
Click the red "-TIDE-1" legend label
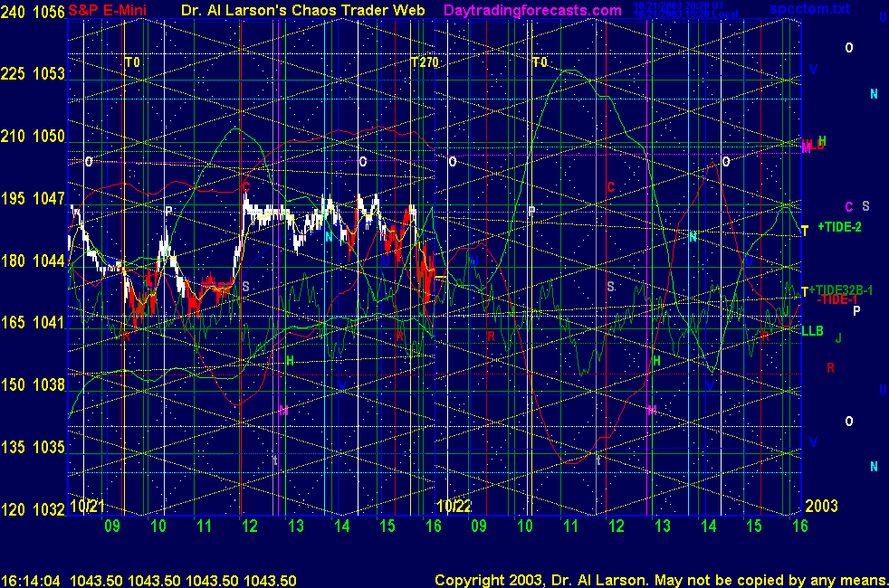(x=837, y=299)
